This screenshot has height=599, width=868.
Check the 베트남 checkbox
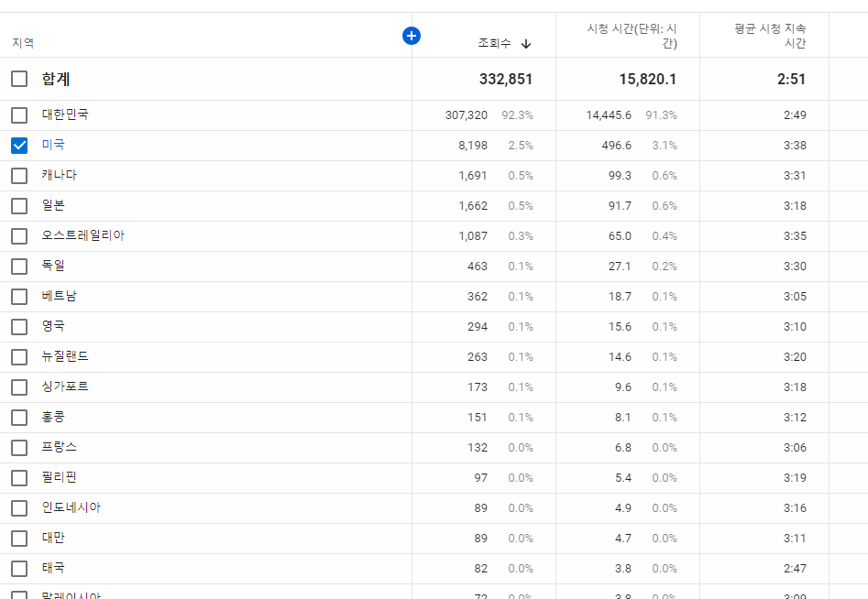tap(19, 297)
